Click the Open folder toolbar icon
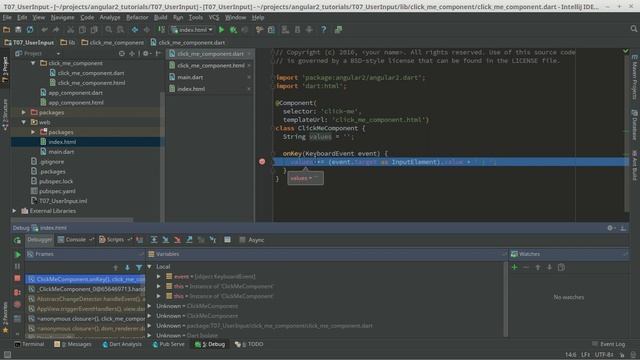The image size is (640, 360). tap(6, 30)
